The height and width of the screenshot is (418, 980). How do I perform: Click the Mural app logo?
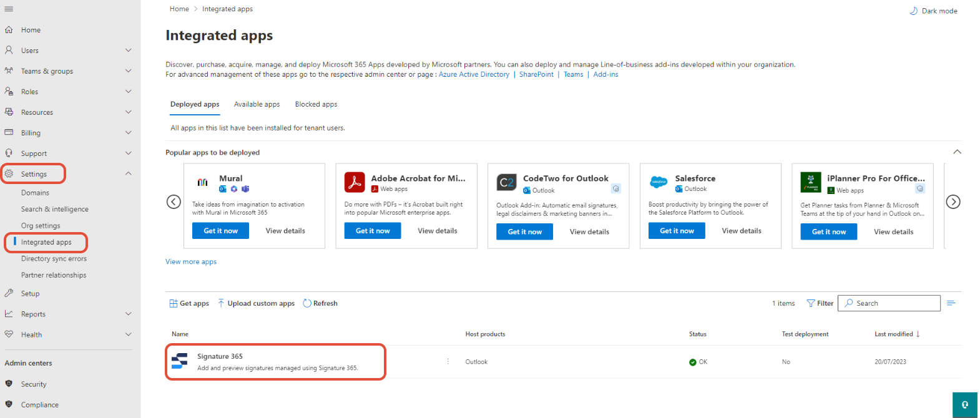(203, 182)
